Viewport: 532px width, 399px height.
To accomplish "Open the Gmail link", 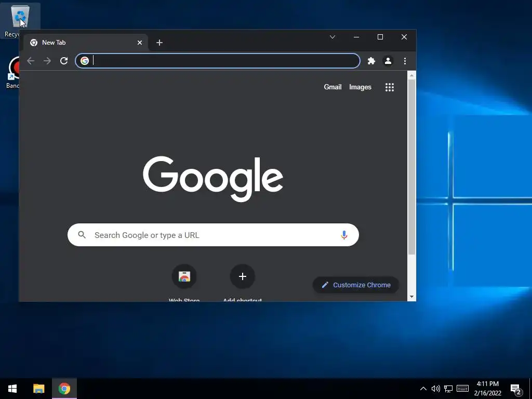I will 332,87.
